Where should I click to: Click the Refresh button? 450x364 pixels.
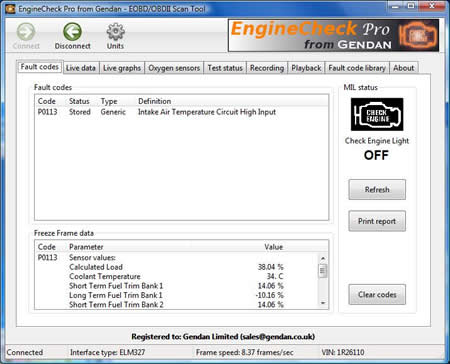377,190
